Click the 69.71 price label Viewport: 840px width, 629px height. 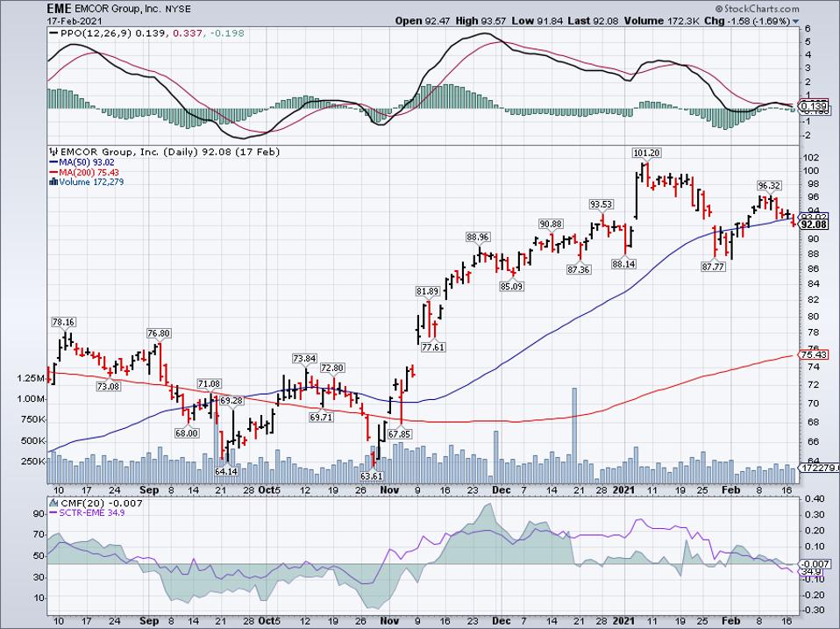tap(321, 417)
